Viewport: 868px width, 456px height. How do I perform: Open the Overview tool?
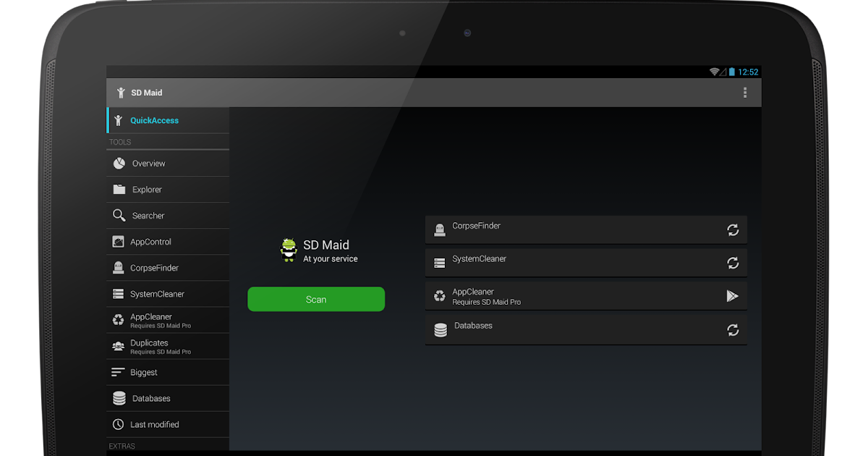168,164
